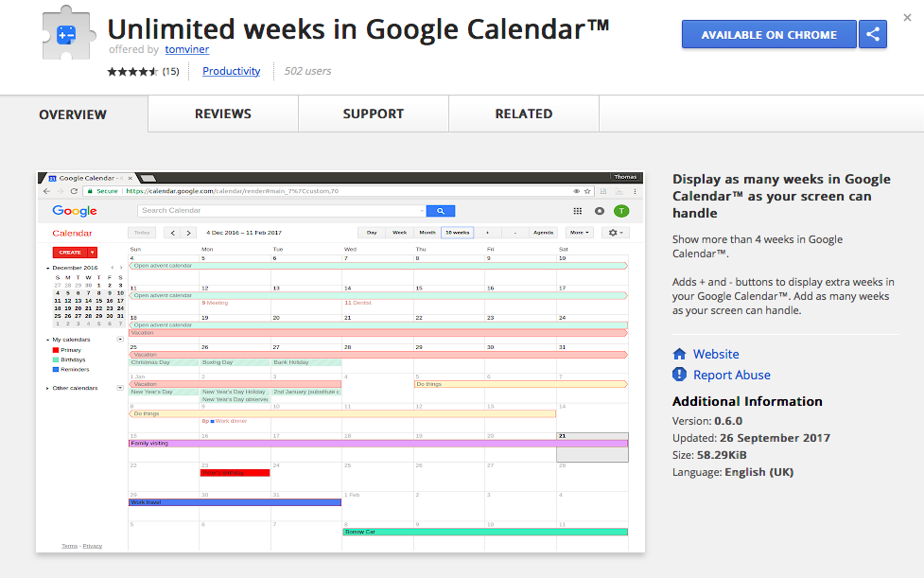
Task: Open My calendars options dropdown
Action: (x=120, y=340)
